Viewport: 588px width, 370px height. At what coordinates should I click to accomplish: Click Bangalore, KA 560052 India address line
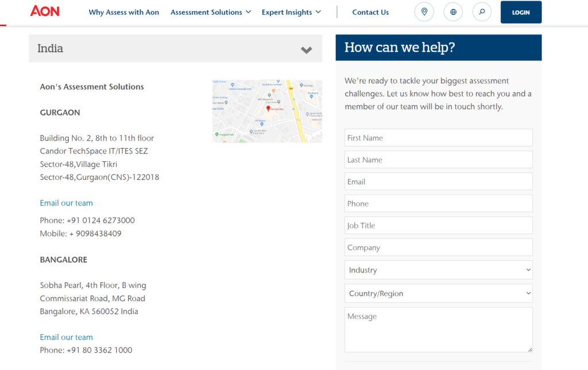click(89, 311)
